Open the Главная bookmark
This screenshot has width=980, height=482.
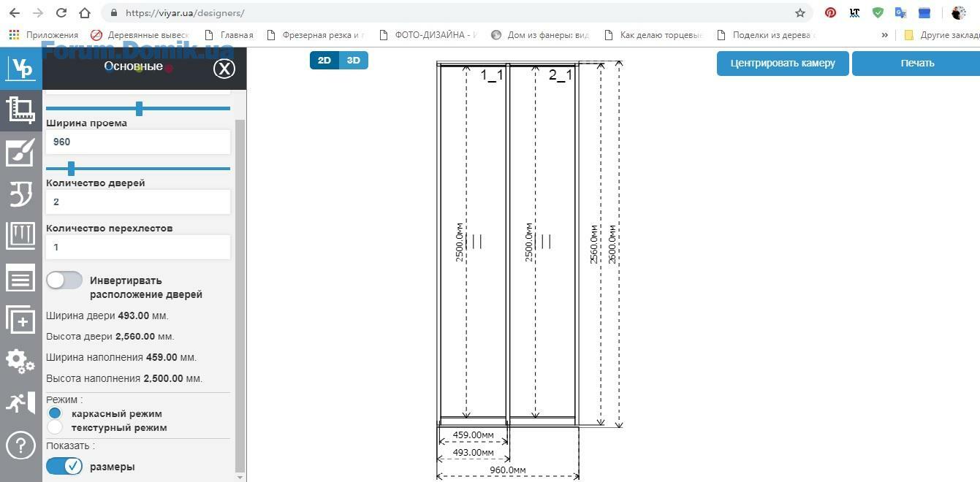coord(229,35)
